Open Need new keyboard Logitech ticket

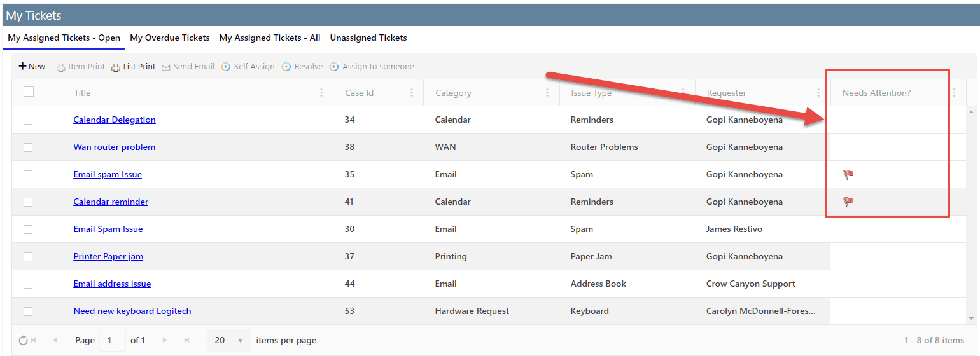point(132,311)
